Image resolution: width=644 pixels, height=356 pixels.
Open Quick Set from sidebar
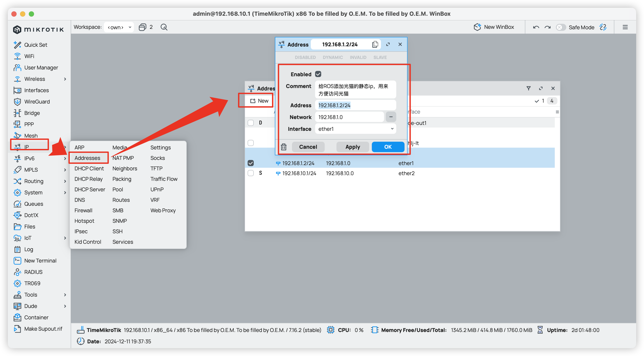tap(36, 45)
